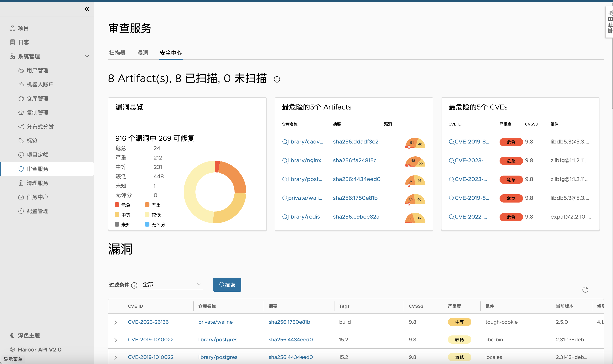613x364 pixels.
Task: Click the info icon beside scanned artifacts summary
Action: click(277, 80)
